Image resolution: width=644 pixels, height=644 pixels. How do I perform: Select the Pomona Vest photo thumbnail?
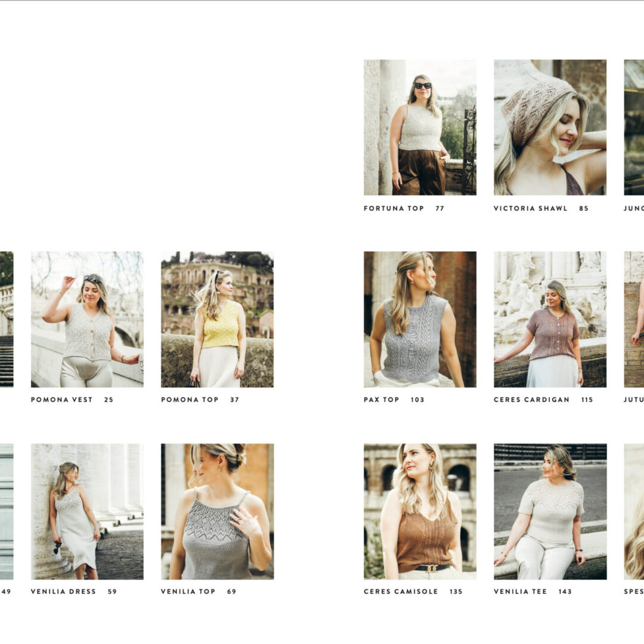click(x=87, y=319)
